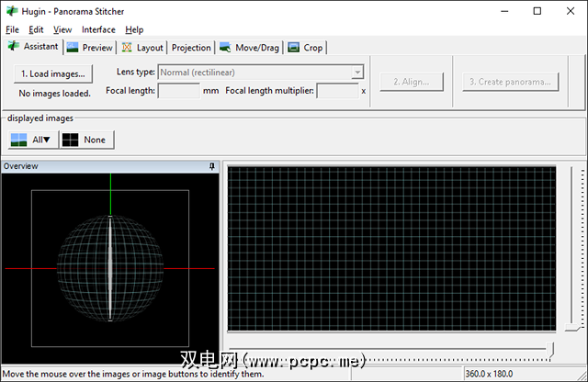Open the Preview tab
The width and height of the screenshot is (588, 382).
pos(89,48)
